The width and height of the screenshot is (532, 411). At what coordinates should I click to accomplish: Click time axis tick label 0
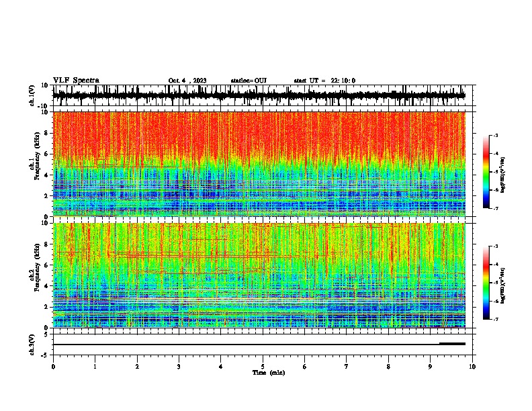click(53, 367)
